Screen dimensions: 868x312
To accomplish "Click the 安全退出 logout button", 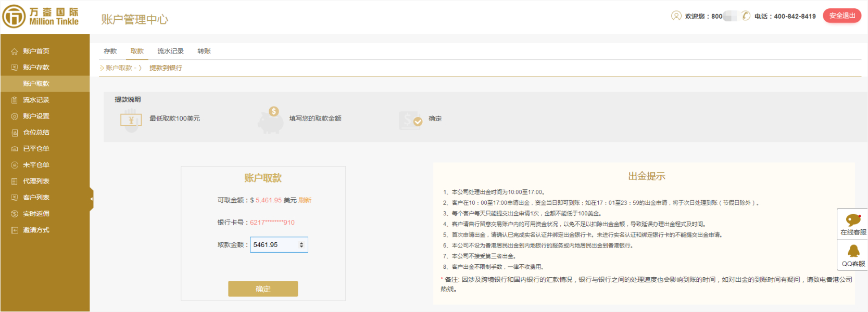I will click(x=841, y=16).
